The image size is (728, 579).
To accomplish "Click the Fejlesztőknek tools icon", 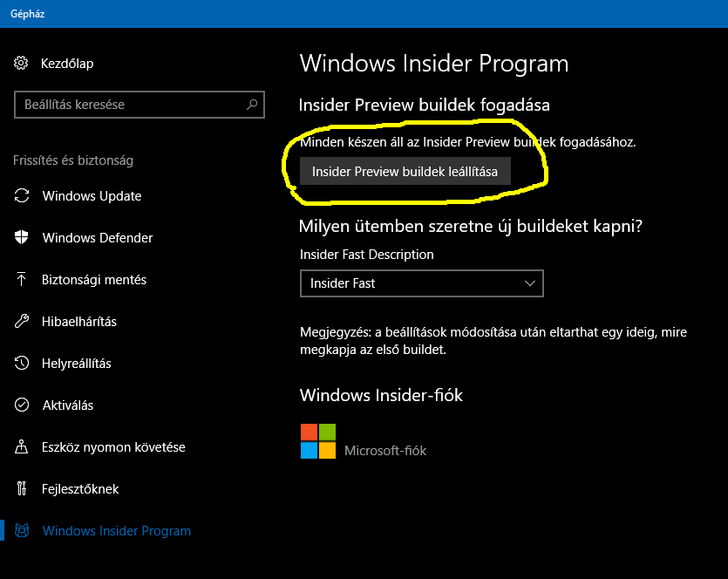I will pyautogui.click(x=21, y=488).
